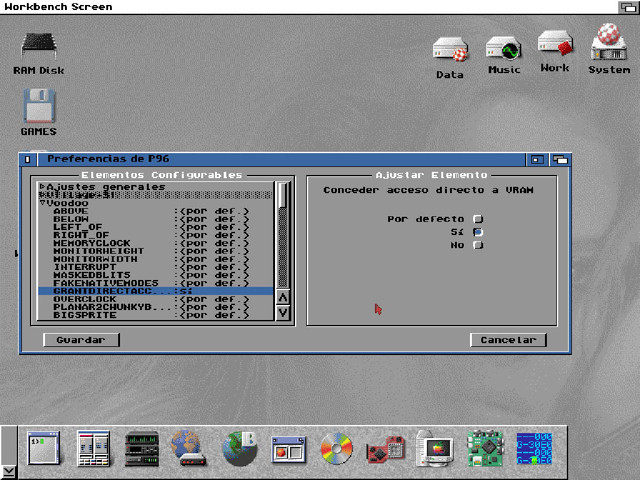Click the Workbench screen depth gadget

click(x=629, y=7)
